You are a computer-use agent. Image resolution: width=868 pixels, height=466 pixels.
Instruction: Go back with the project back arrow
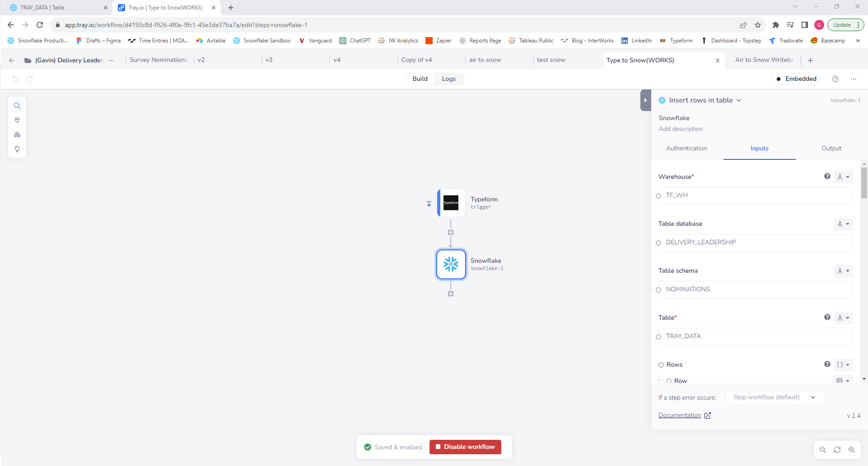pyautogui.click(x=12, y=60)
